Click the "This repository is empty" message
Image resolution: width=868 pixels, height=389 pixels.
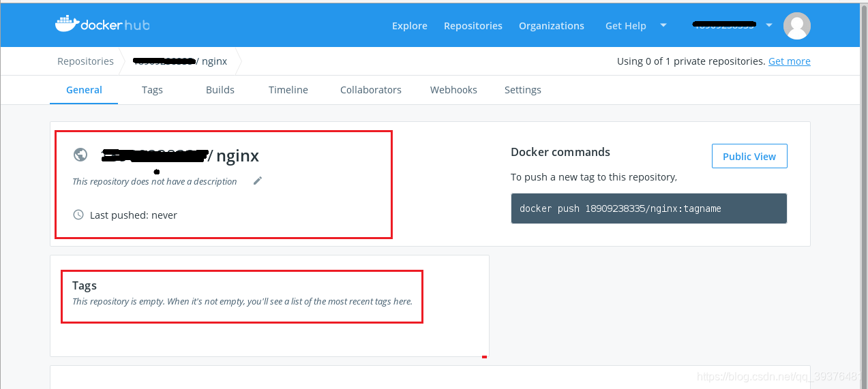(242, 301)
